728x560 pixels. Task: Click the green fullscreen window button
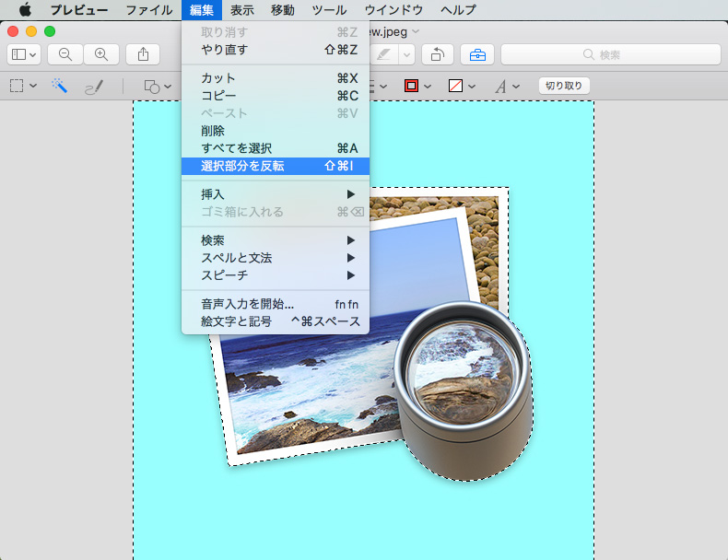pos(50,31)
